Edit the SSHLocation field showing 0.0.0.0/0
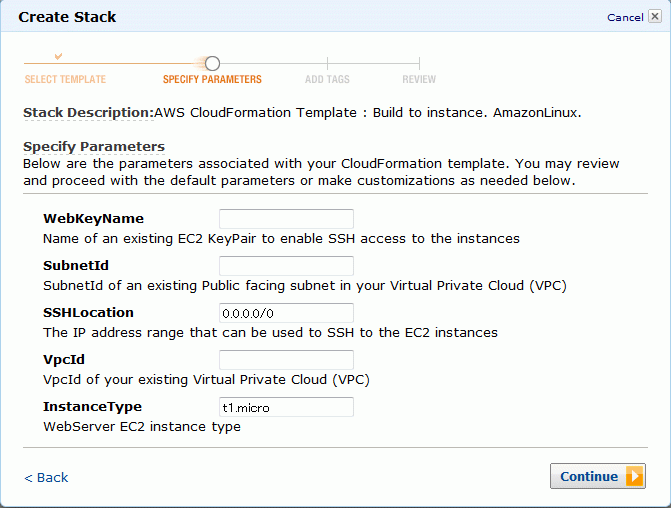This screenshot has height=508, width=671. pyautogui.click(x=286, y=313)
